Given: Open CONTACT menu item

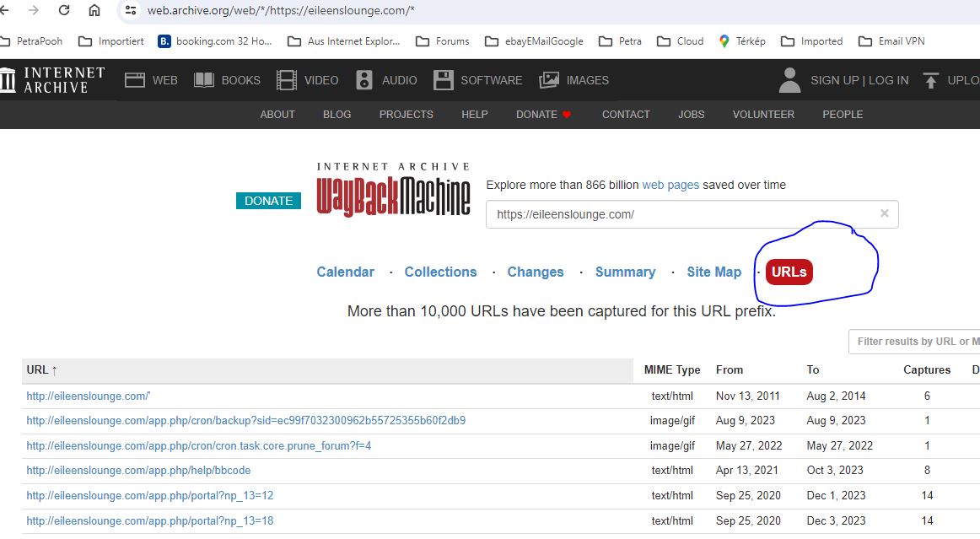Looking at the screenshot, I should pos(626,115).
